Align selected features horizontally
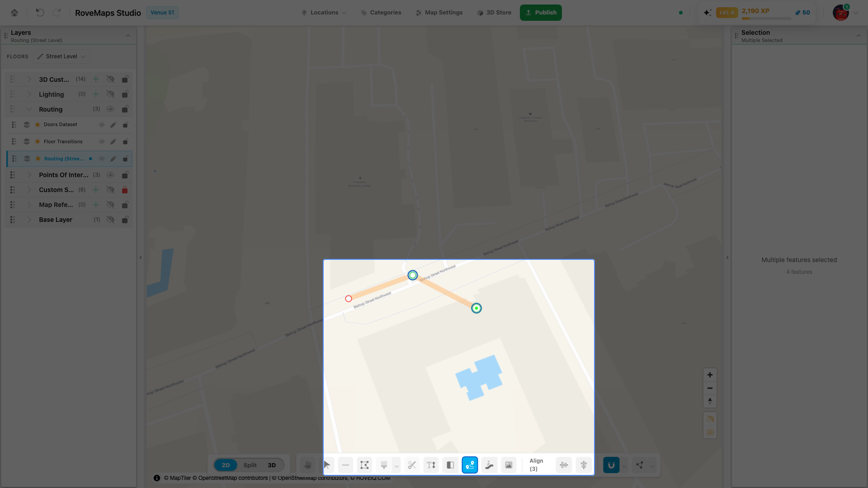Screen dimensions: 868x488 [564, 465]
